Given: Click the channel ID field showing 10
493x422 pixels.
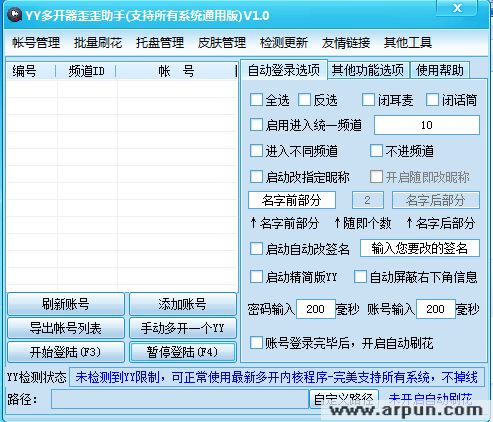Looking at the screenshot, I should click(427, 125).
